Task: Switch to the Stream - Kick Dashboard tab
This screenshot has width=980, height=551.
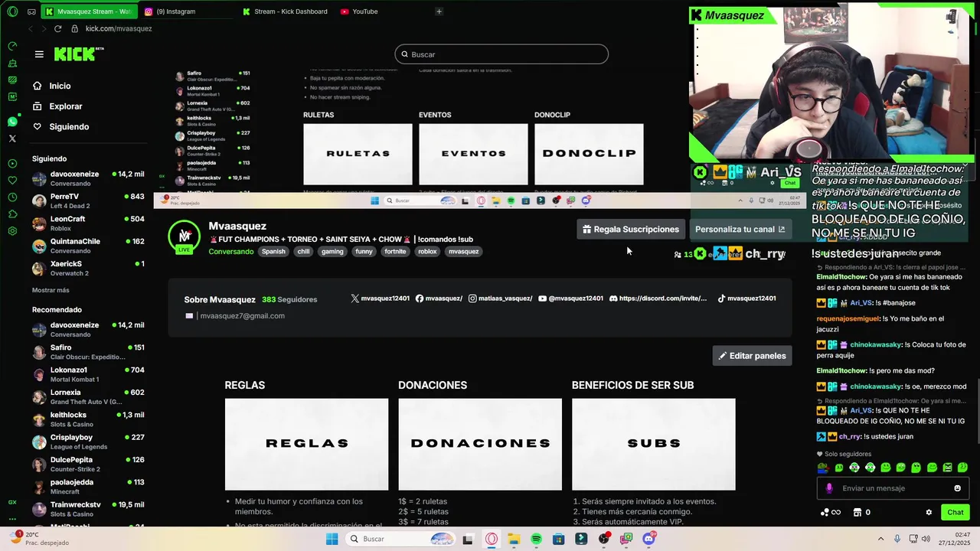Action: [x=285, y=11]
